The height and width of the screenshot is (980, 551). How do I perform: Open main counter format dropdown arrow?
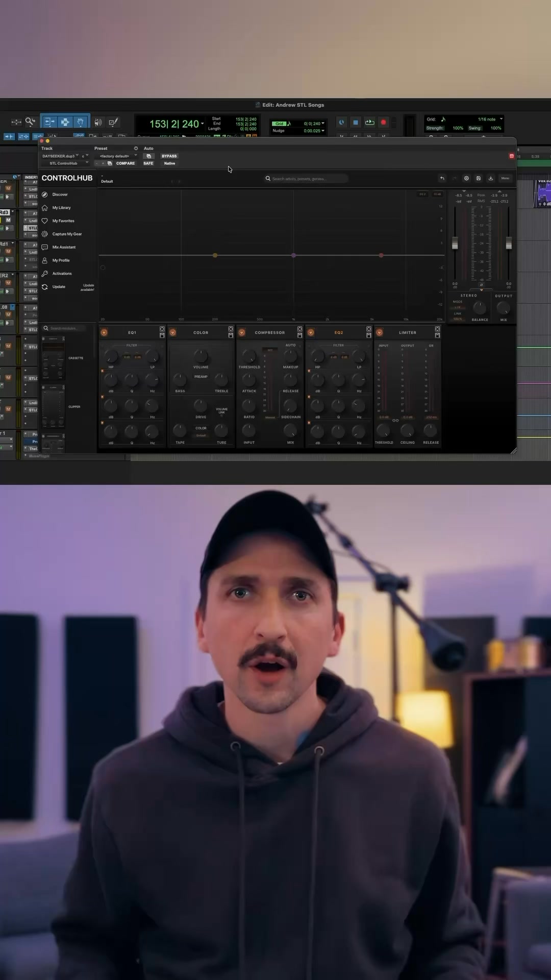(203, 124)
